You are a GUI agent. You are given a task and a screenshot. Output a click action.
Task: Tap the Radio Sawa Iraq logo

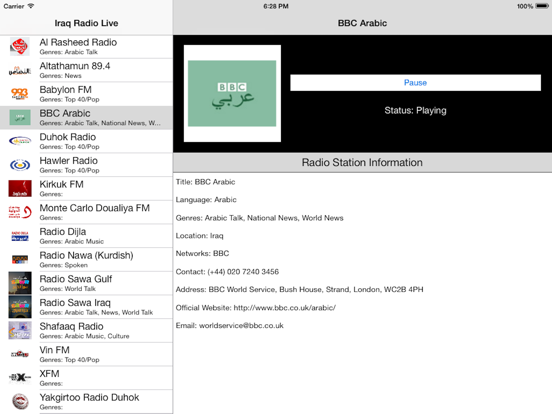point(20,307)
